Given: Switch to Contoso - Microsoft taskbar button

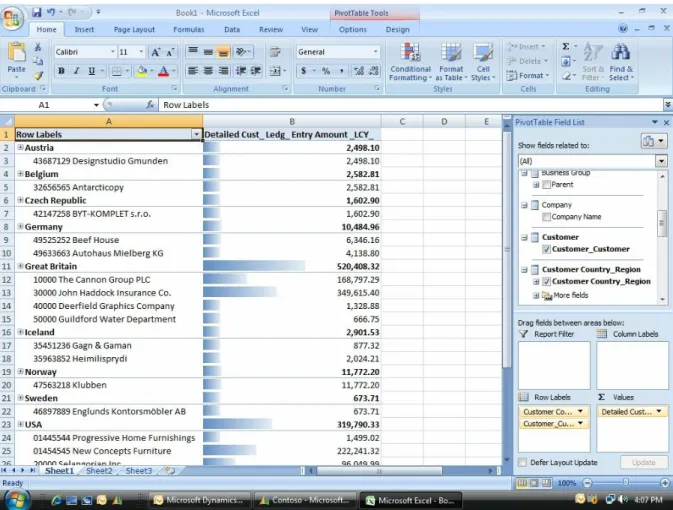Looking at the screenshot, I should click(304, 500).
